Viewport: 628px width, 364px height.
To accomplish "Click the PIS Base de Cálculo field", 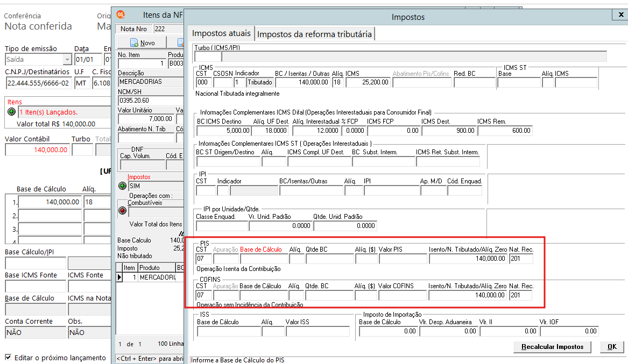I will pyautogui.click(x=264, y=259).
